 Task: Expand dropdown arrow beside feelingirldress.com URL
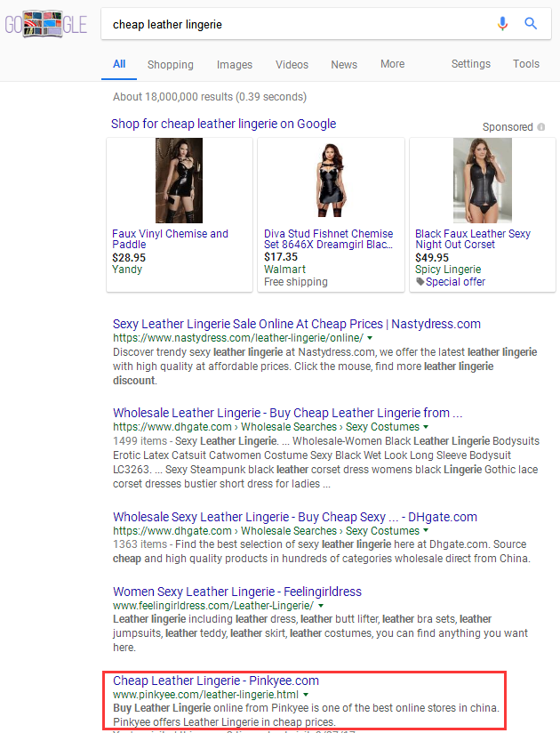pos(321,606)
